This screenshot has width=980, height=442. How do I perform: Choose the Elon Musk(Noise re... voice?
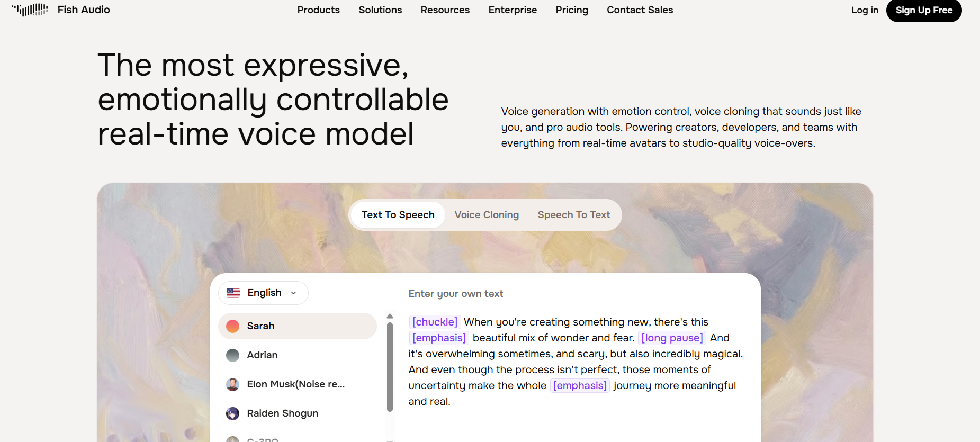coord(298,384)
